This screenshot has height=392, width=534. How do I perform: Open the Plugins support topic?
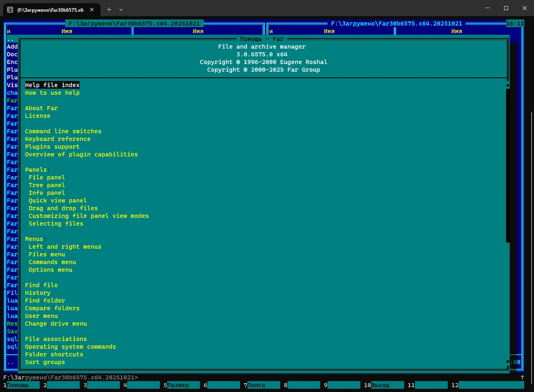(x=53, y=146)
